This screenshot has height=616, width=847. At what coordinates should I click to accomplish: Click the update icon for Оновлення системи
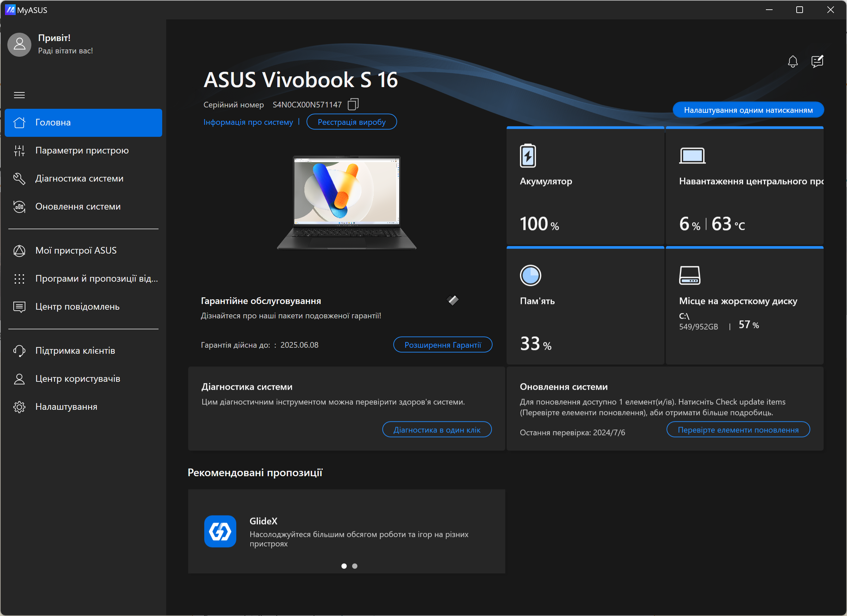[19, 207]
